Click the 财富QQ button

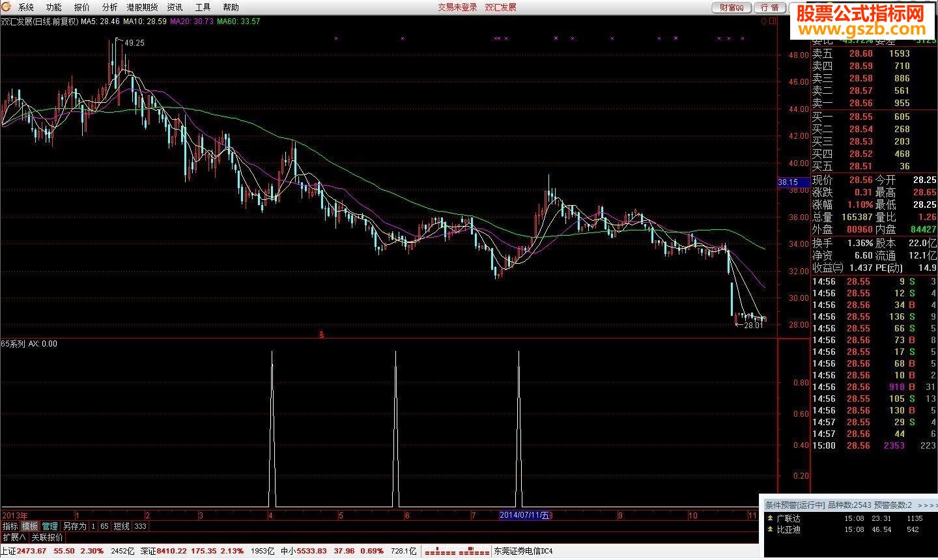(732, 8)
